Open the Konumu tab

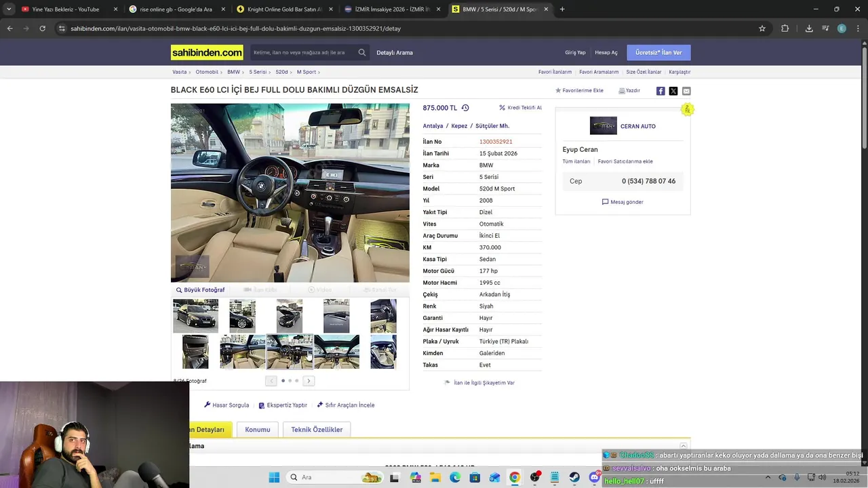[x=258, y=430]
